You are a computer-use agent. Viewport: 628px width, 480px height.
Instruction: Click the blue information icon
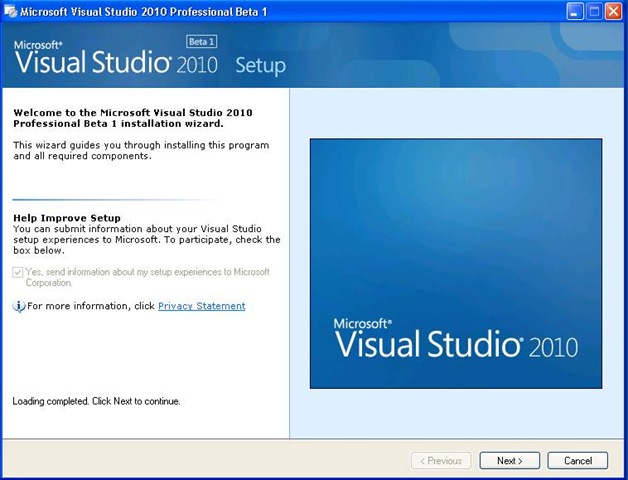click(x=18, y=307)
